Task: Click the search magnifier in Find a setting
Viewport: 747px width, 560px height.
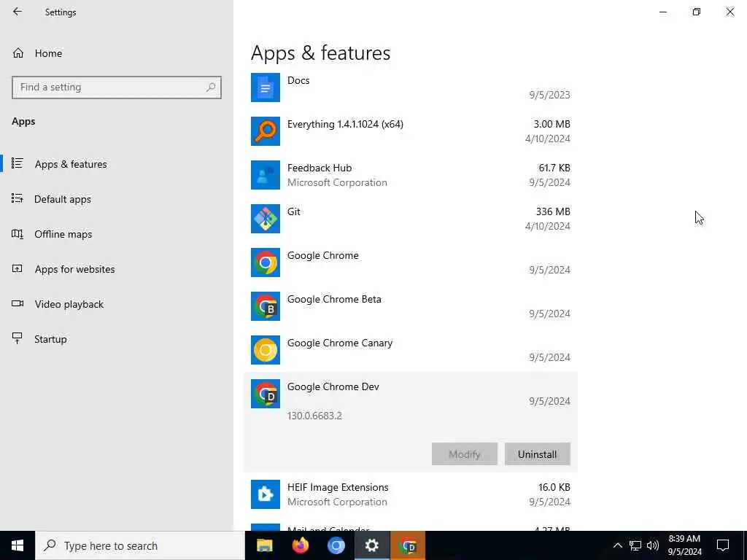Action: (211, 87)
